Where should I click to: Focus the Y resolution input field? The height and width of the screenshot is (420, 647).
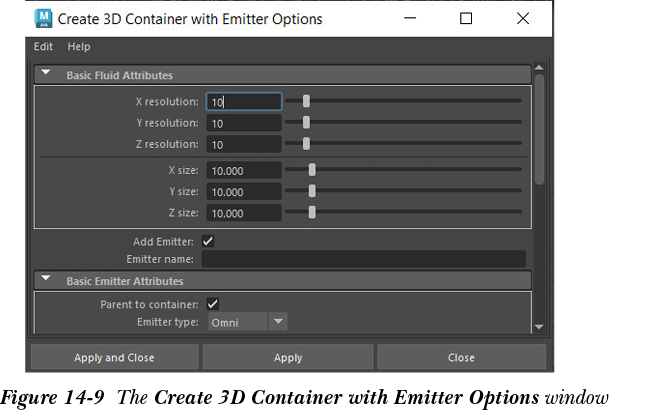pos(244,123)
